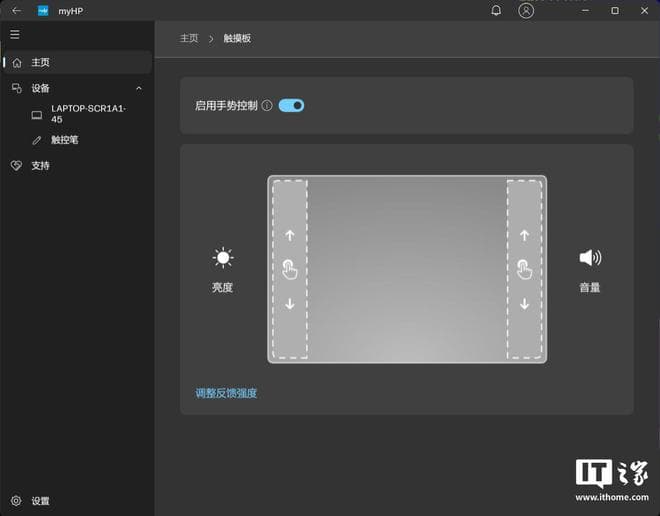Click the down arrow in right volume zone
Image resolution: width=660 pixels, height=516 pixels.
click(x=524, y=304)
